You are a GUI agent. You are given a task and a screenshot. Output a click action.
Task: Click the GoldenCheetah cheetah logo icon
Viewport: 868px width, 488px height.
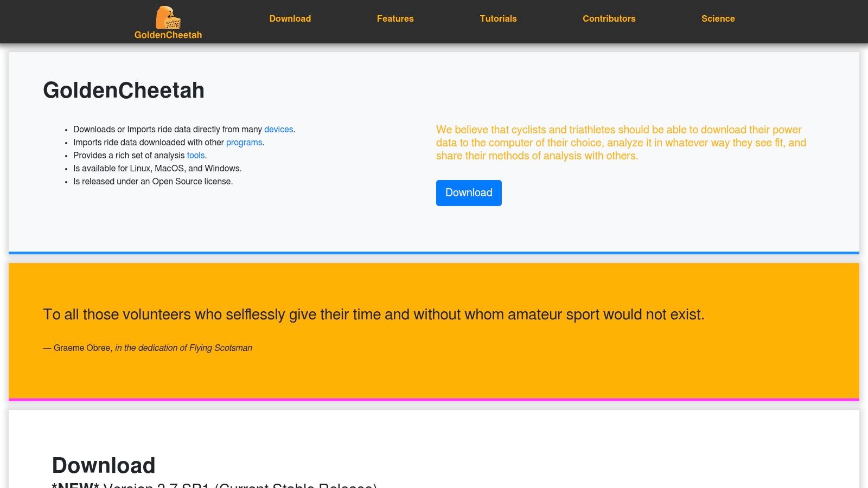[x=168, y=17]
